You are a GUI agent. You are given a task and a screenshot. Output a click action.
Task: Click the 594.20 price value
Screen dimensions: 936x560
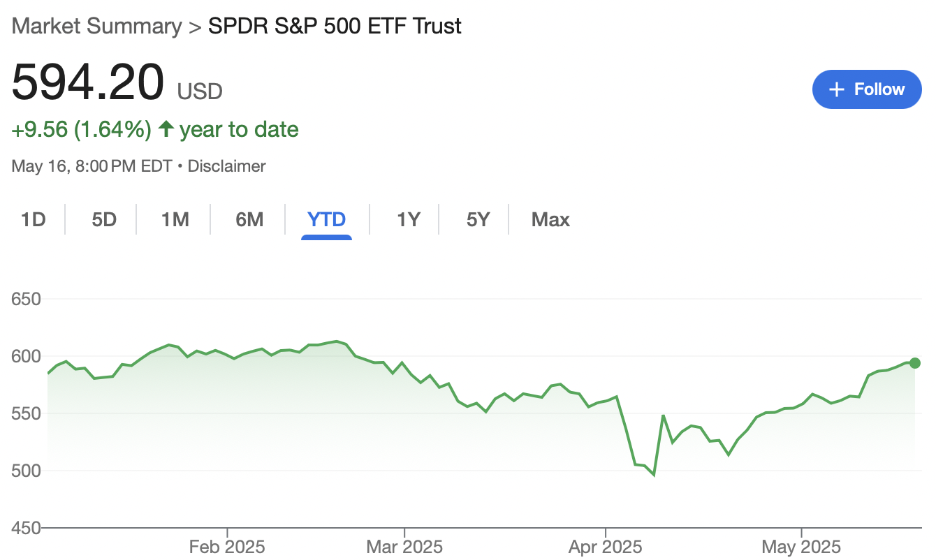(x=88, y=83)
